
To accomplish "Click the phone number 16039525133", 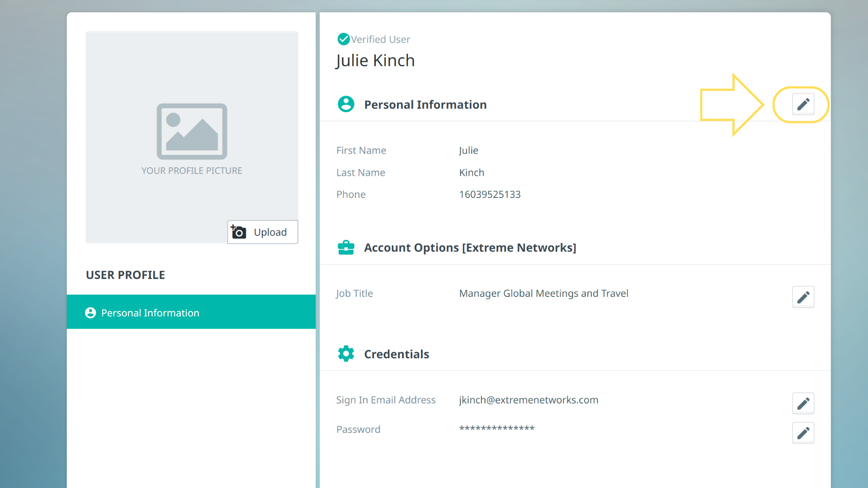I will tap(490, 194).
